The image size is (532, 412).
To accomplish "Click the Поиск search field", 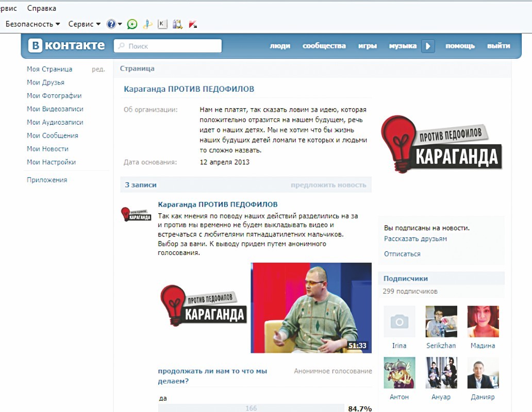I will 168,46.
